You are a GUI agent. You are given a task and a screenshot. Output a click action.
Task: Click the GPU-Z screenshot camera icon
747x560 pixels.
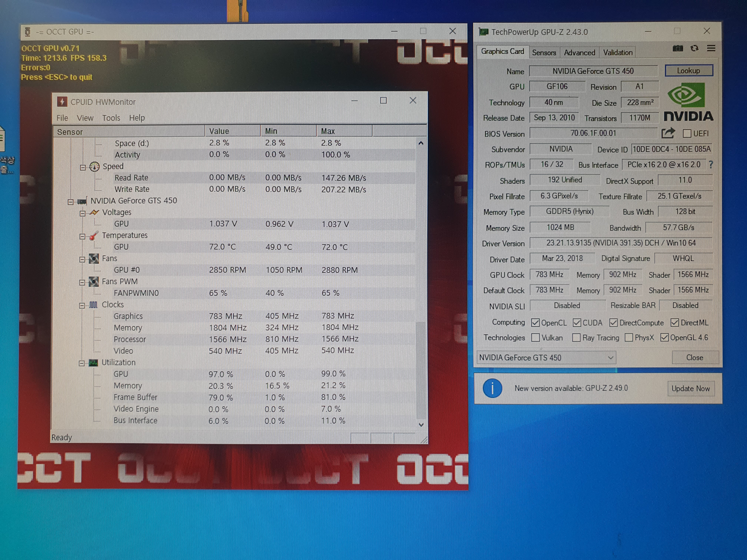[678, 48]
